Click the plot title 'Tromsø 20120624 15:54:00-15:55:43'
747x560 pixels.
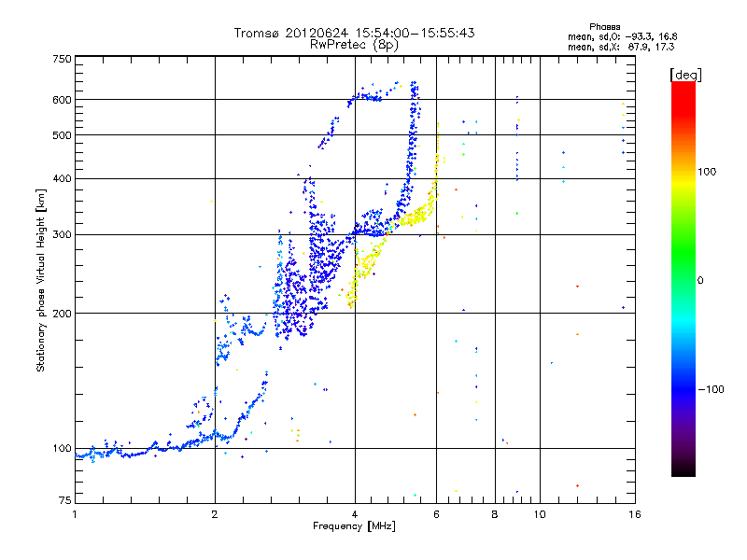pyautogui.click(x=354, y=33)
